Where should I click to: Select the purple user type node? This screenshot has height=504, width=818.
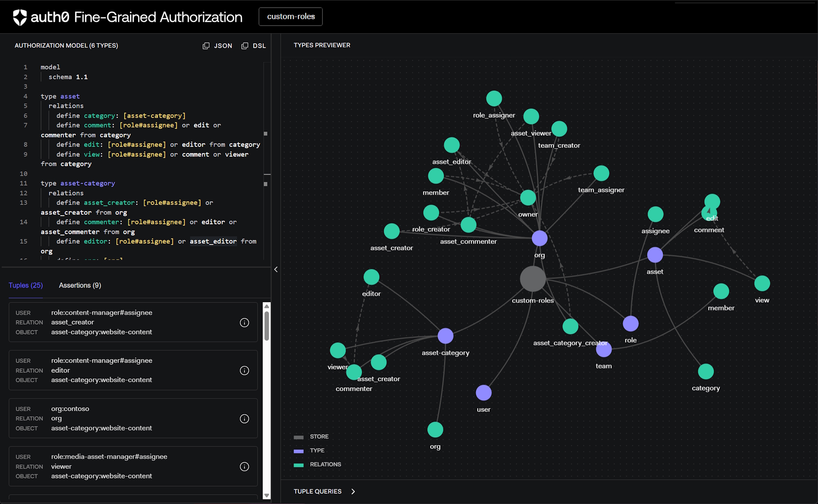pyautogui.click(x=483, y=392)
